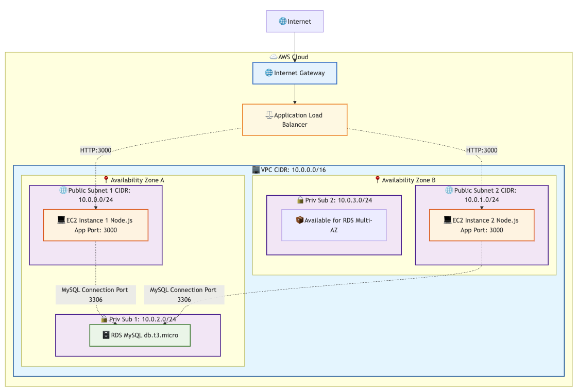578x392 pixels.
Task: Select the EC2 Instance 2 Node.js box
Action: coord(482,225)
